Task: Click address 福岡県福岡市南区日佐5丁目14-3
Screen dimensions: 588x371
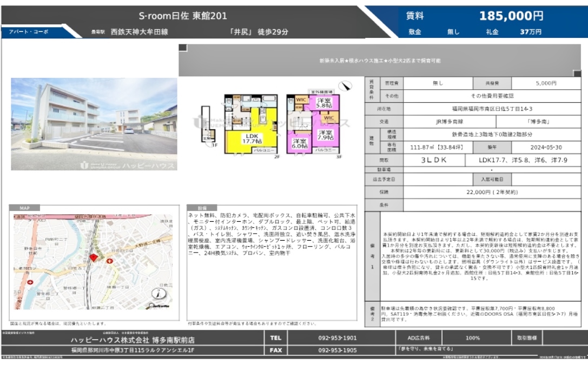Action: [x=492, y=109]
